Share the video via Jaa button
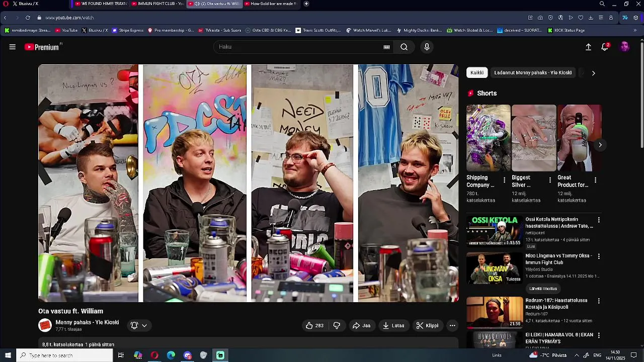The image size is (644, 362). 361,325
